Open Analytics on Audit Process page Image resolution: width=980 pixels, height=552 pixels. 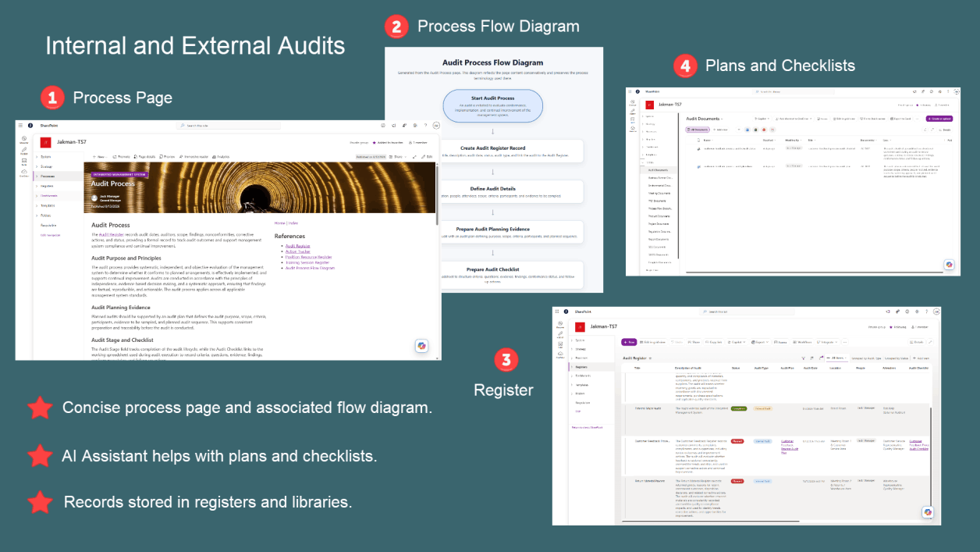pos(221,156)
